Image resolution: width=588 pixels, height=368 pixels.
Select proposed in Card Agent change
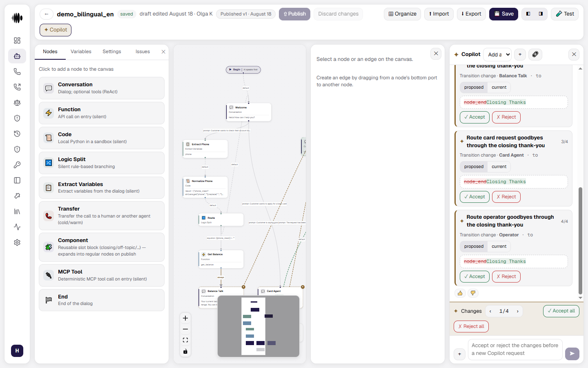pos(474,167)
